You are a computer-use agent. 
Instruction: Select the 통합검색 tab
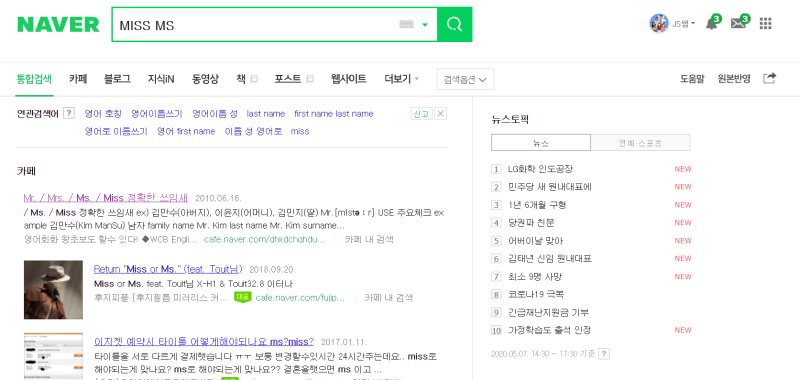click(x=34, y=79)
